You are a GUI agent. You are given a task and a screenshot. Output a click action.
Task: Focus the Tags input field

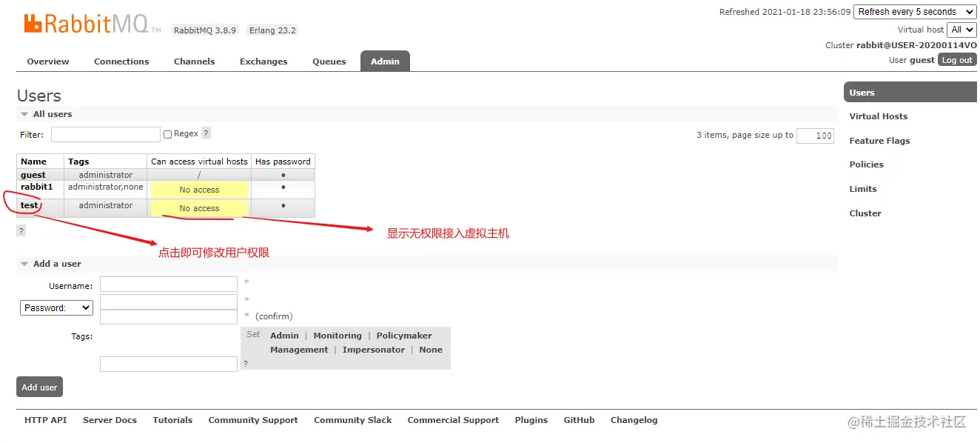[169, 364]
